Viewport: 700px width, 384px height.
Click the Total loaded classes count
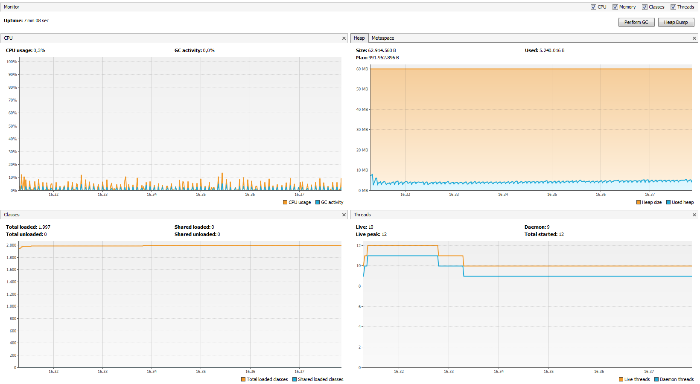coord(28,227)
